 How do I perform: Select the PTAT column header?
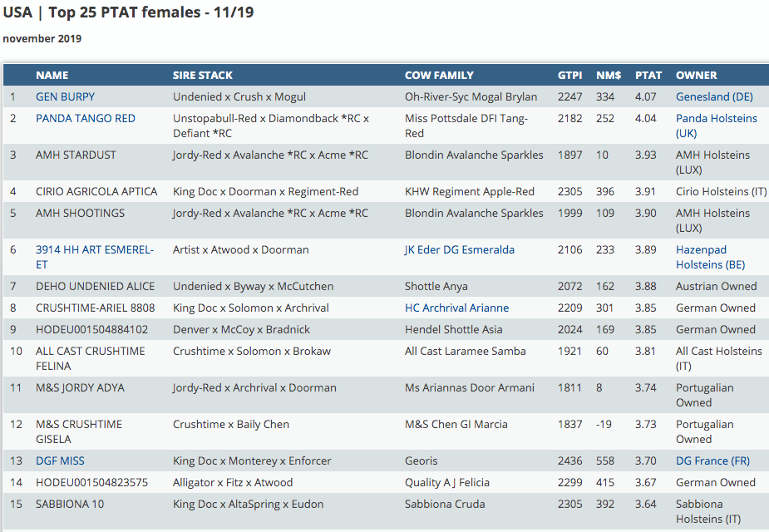[x=648, y=75]
